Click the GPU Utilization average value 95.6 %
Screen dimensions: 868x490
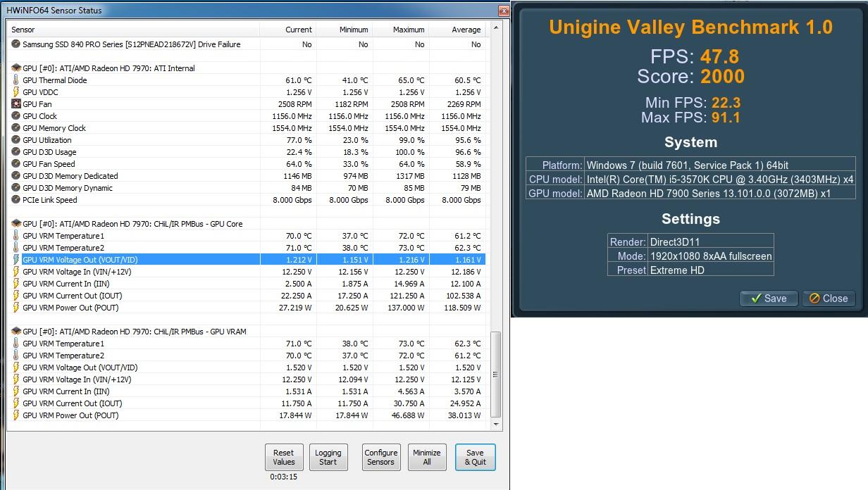coord(468,140)
